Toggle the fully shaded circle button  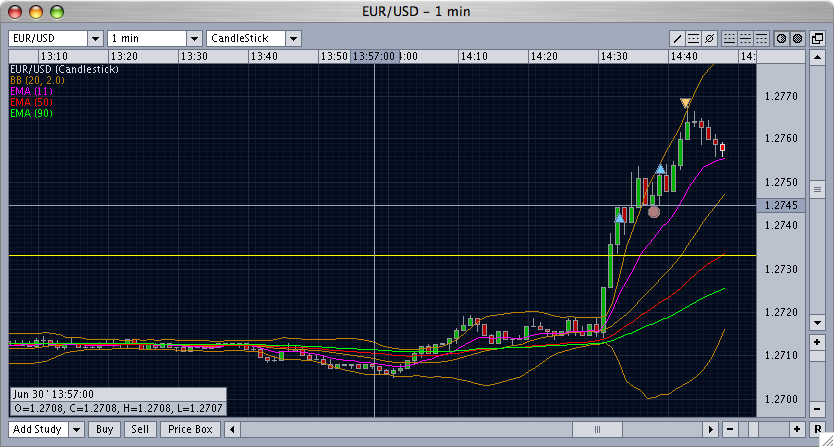tap(797, 38)
